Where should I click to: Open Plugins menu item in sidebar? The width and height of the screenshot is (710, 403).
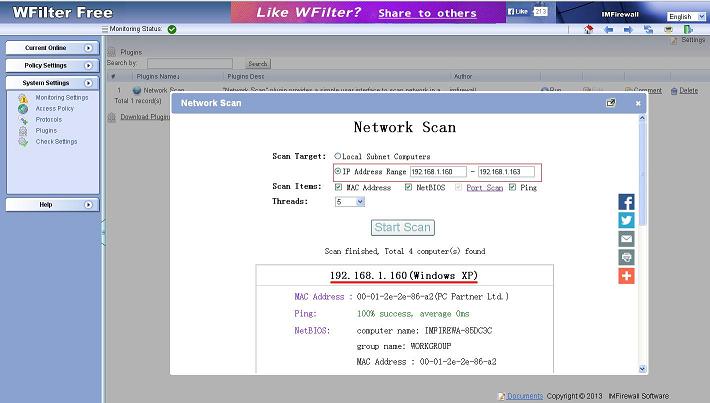pyautogui.click(x=46, y=131)
